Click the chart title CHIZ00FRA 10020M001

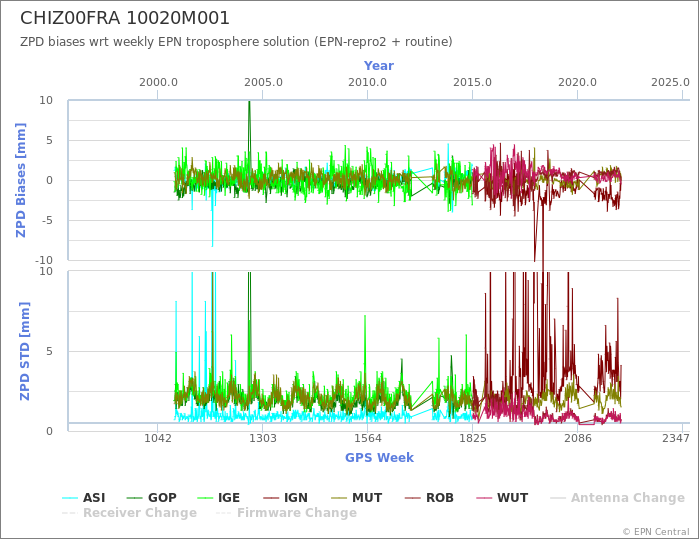click(125, 18)
